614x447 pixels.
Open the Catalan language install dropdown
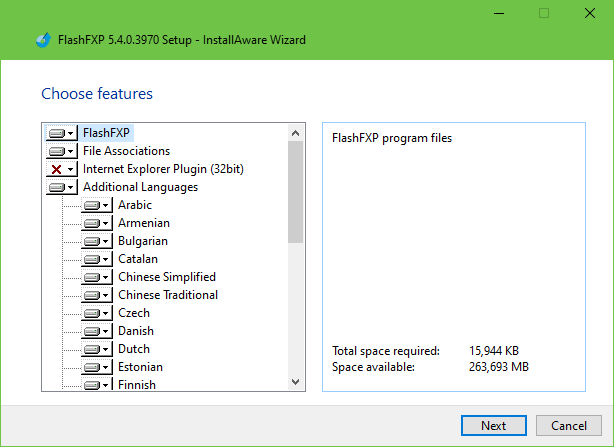97,259
